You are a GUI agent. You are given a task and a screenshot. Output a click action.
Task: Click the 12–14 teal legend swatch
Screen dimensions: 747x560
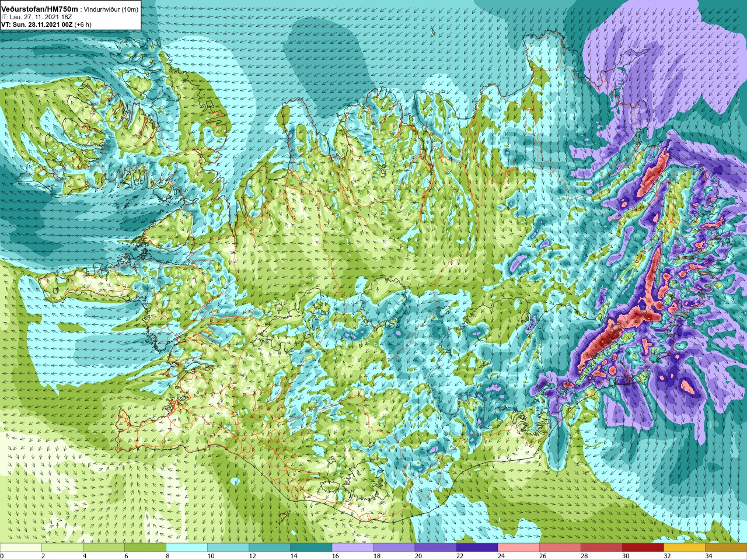pos(270,548)
